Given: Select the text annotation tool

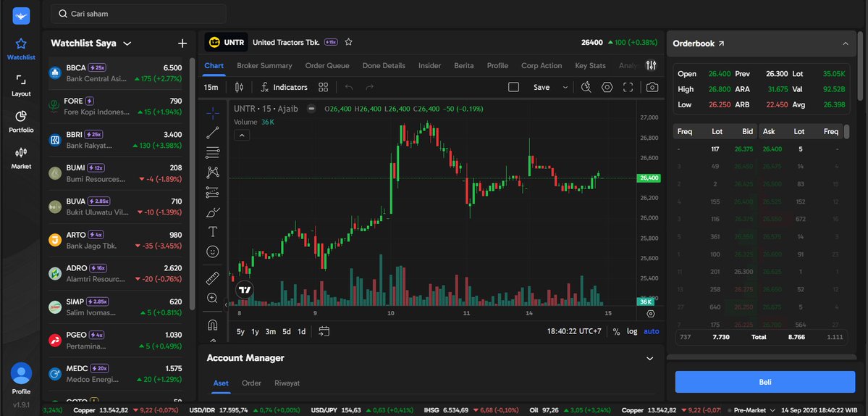Looking at the screenshot, I should 213,231.
